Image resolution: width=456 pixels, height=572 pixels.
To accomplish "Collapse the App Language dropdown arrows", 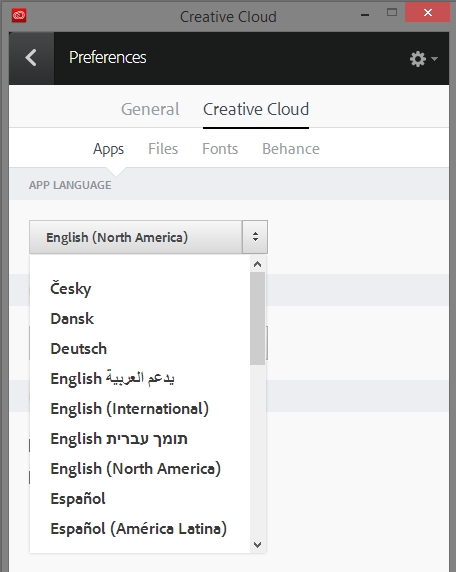I will tap(255, 237).
